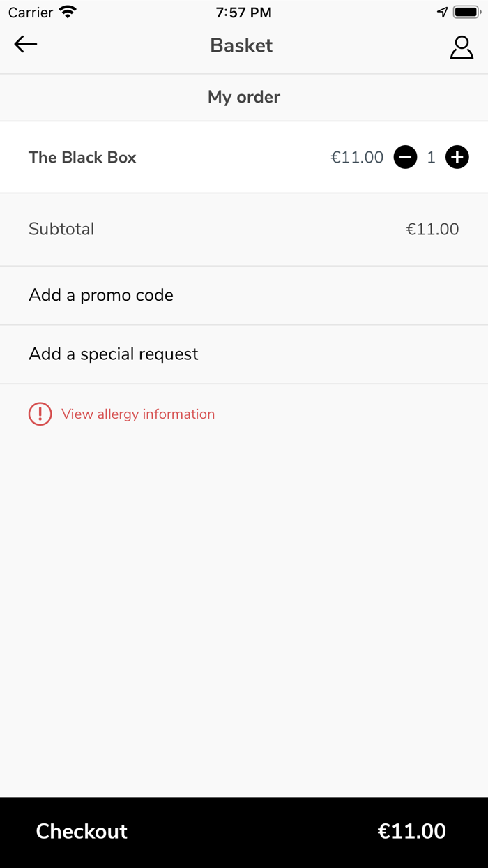Tap the My order section header
Image resolution: width=488 pixels, height=868 pixels.
pyautogui.click(x=244, y=97)
